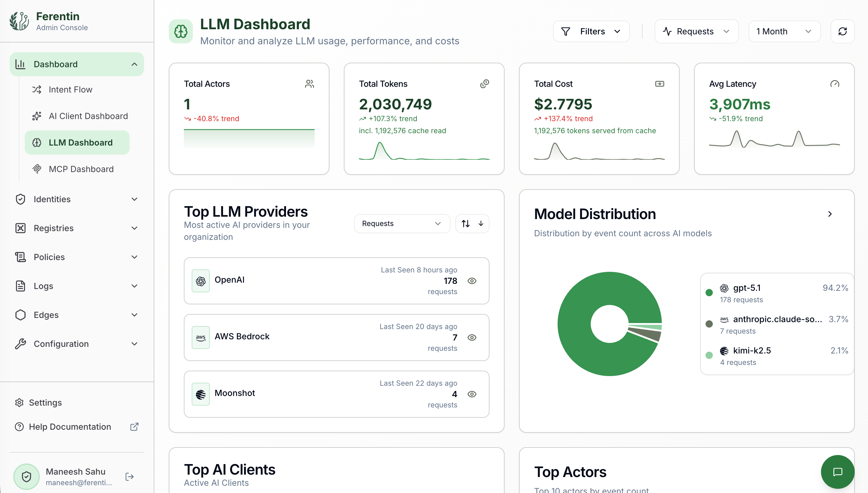Open the Requests metric dropdown in Top LLM Providers
868x493 pixels.
(401, 224)
